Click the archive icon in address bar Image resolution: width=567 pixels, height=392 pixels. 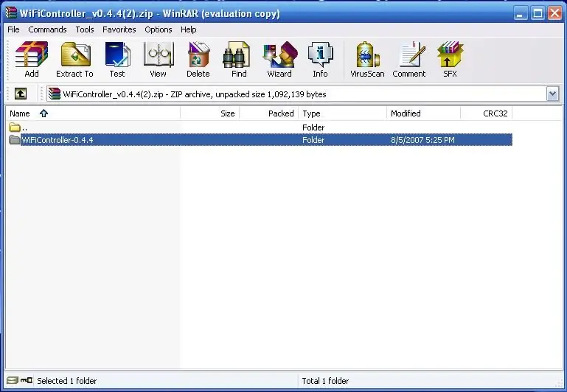(55, 94)
